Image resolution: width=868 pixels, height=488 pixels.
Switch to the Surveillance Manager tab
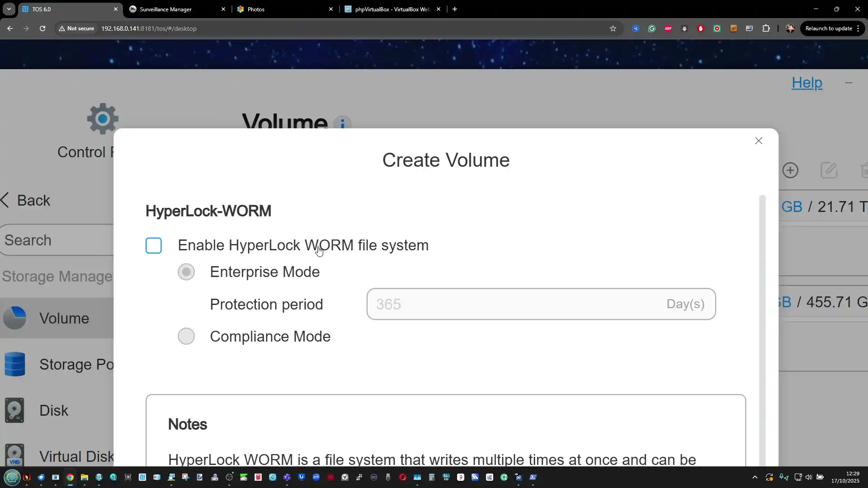click(166, 9)
